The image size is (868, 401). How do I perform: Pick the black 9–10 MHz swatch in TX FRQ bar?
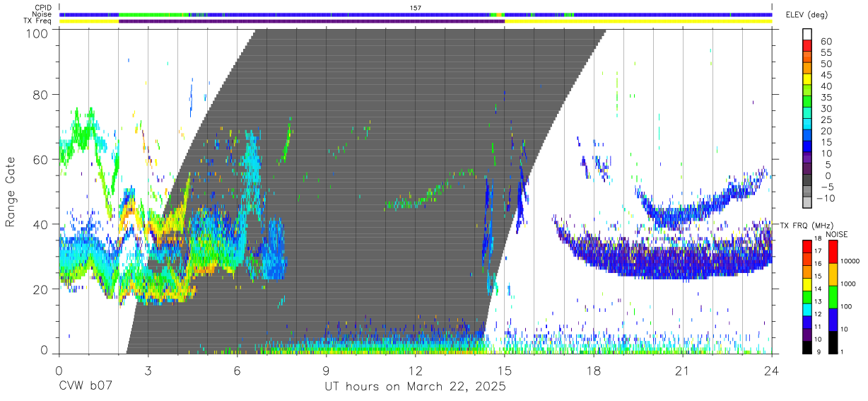coord(807,347)
